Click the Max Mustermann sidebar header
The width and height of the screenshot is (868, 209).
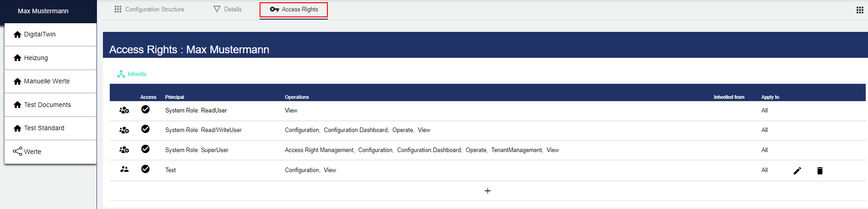click(x=43, y=11)
